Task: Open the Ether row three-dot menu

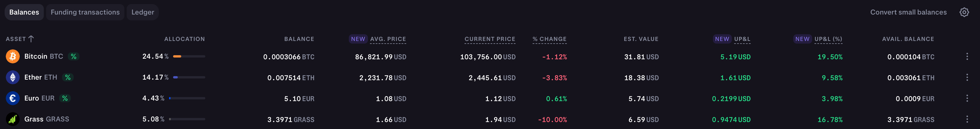Action: tap(967, 78)
